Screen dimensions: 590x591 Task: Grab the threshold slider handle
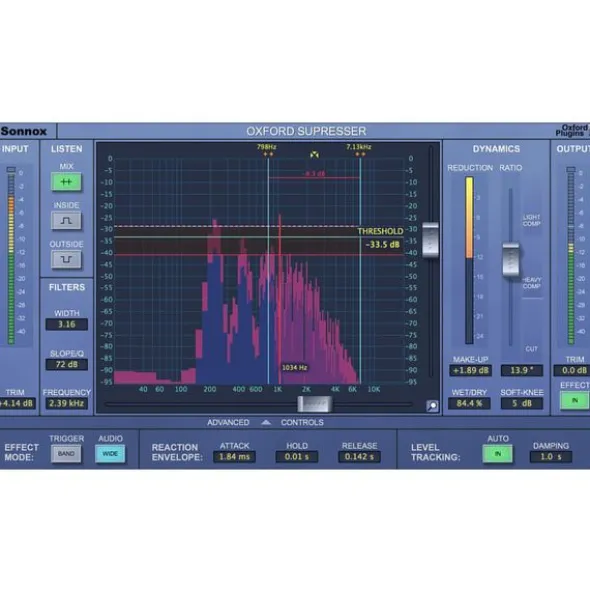[x=431, y=240]
